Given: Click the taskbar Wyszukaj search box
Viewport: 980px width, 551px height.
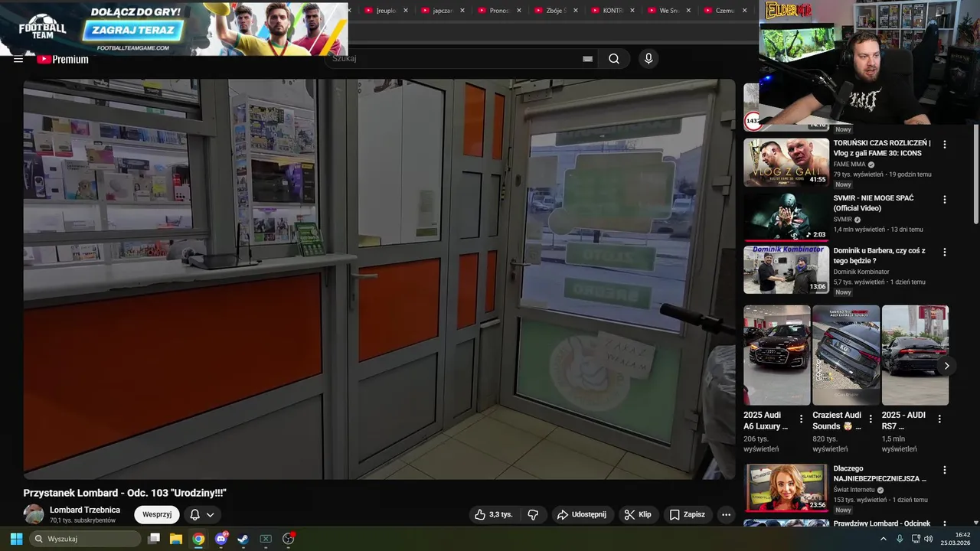Looking at the screenshot, I should coord(83,539).
